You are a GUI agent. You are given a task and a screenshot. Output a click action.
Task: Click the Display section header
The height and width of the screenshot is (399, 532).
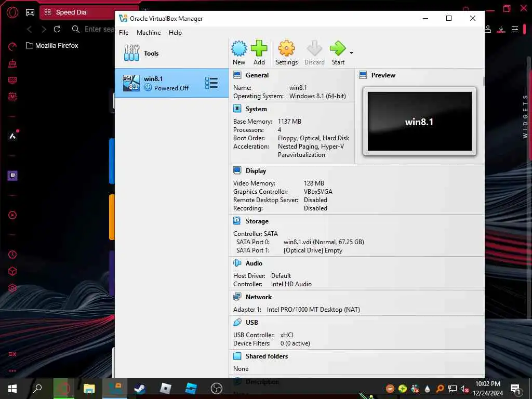tap(256, 170)
